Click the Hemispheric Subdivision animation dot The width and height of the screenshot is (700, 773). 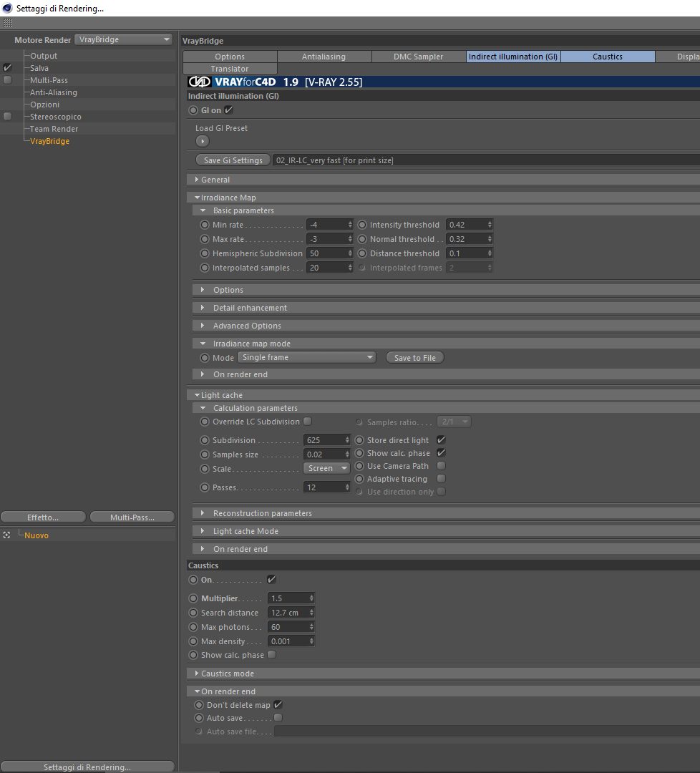(x=205, y=253)
